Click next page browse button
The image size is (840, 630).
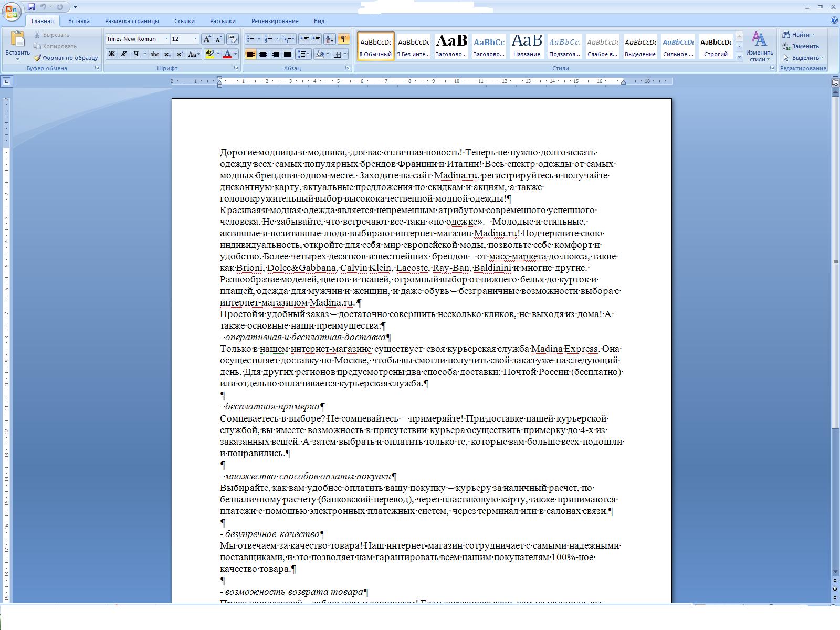pyautogui.click(x=835, y=597)
